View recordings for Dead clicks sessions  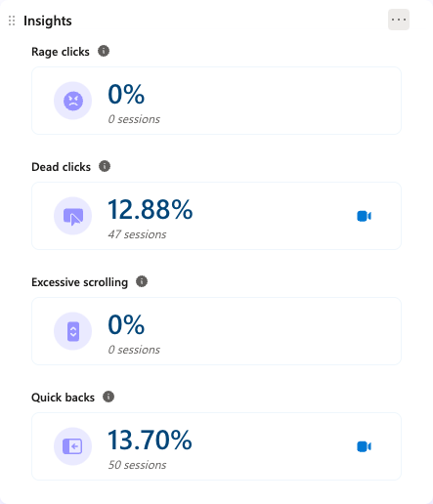(x=364, y=216)
